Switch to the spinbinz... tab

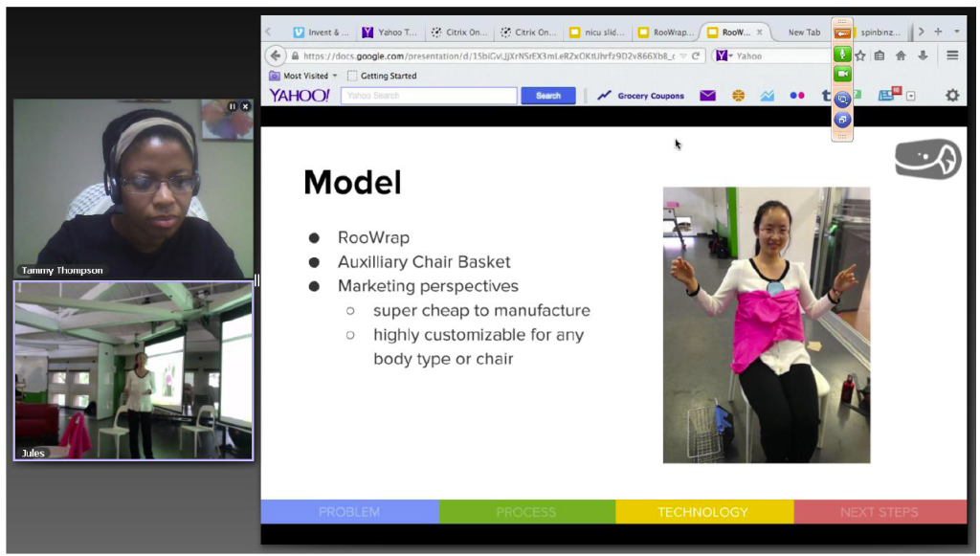pyautogui.click(x=880, y=32)
